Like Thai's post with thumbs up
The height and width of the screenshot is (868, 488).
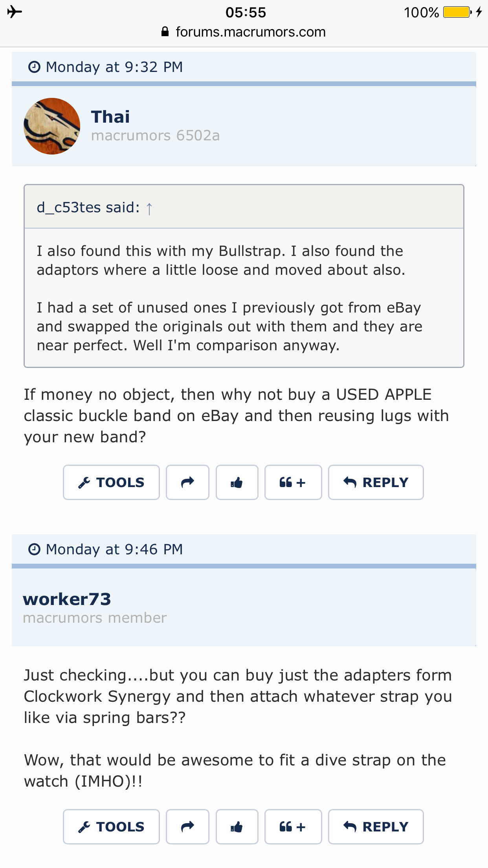[x=237, y=482]
